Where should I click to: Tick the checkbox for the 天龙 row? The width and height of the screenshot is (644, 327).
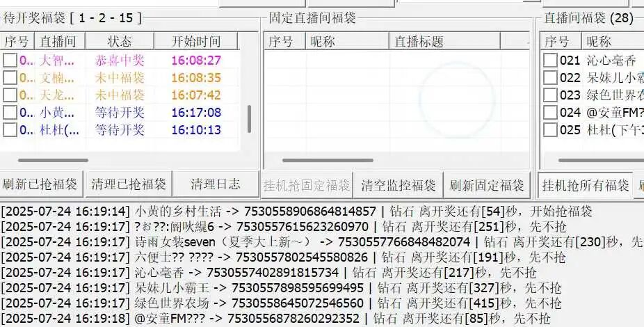click(x=10, y=95)
